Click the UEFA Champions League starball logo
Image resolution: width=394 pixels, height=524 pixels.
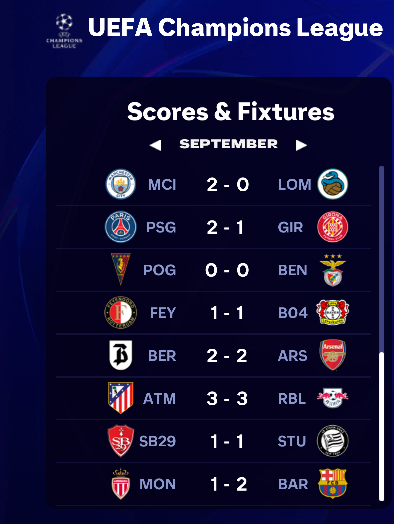coord(64,31)
